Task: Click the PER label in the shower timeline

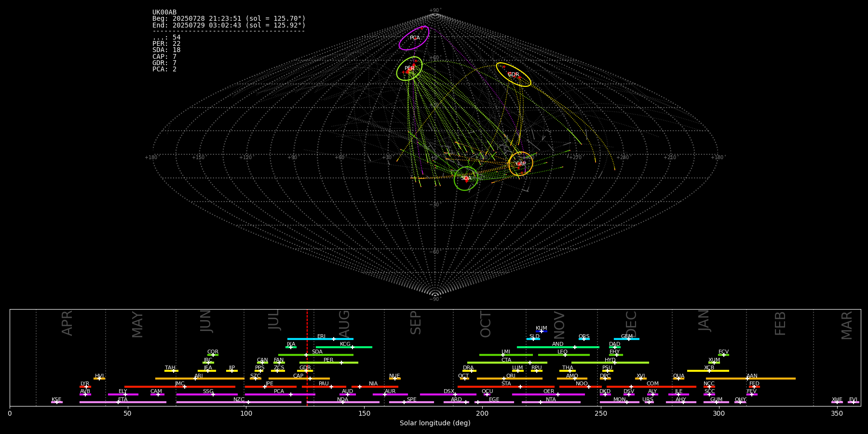Action: [328, 360]
